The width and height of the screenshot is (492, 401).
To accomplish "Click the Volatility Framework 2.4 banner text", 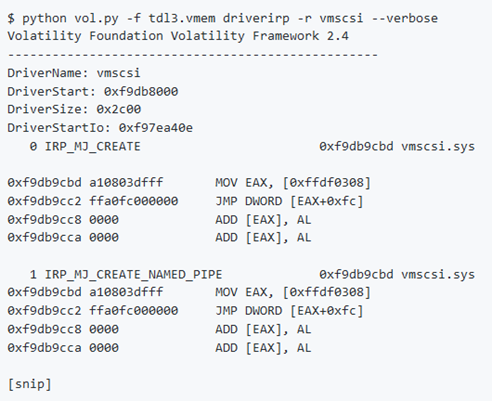I will point(178,36).
